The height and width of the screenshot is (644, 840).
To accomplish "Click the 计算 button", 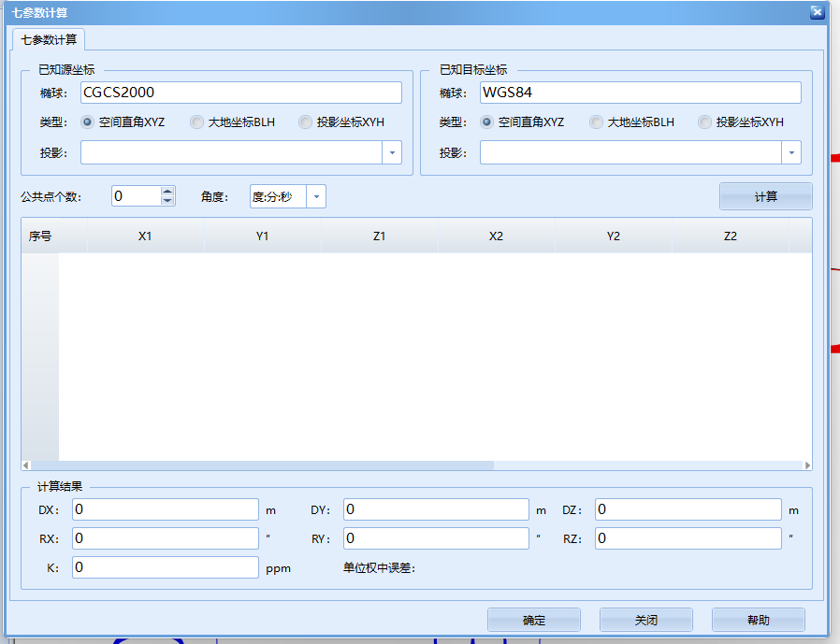I will point(765,196).
